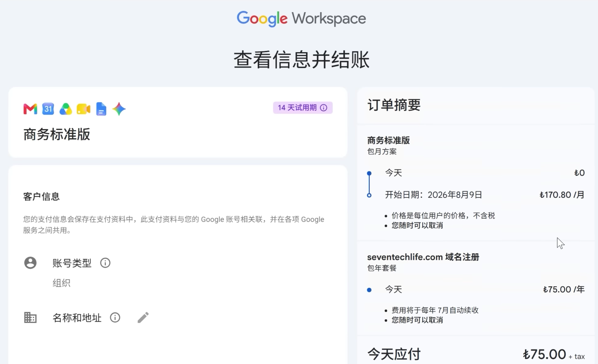Click the 订单摘要 heading
The image size is (598, 364).
394,105
